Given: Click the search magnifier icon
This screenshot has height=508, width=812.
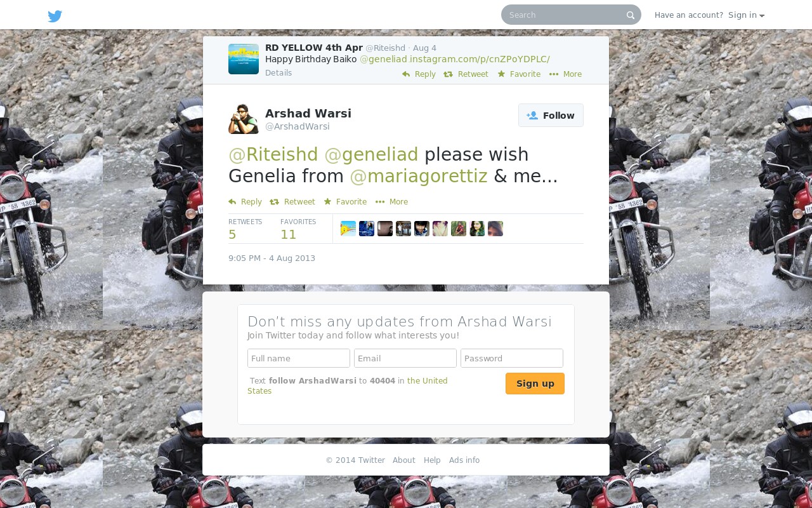Looking at the screenshot, I should coord(630,15).
